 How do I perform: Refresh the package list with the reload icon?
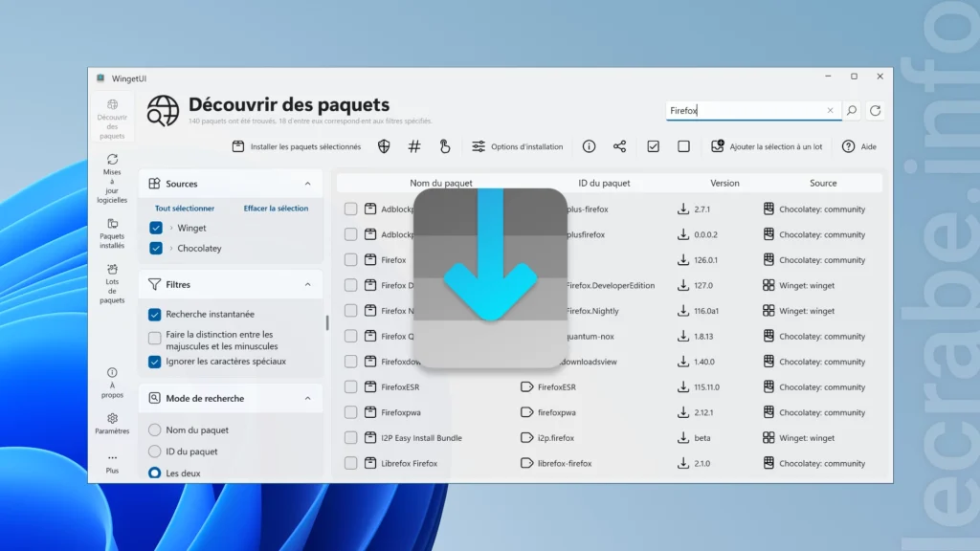(875, 110)
